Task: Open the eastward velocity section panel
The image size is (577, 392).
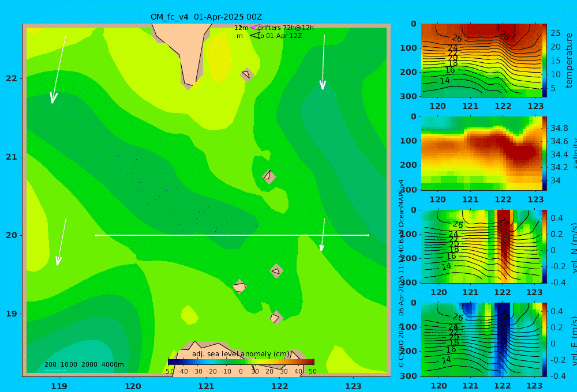Action: click(x=482, y=340)
